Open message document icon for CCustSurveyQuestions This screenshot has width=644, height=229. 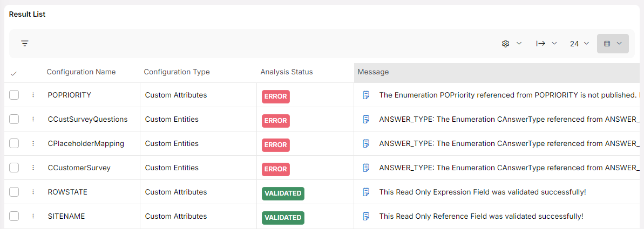[x=366, y=119]
